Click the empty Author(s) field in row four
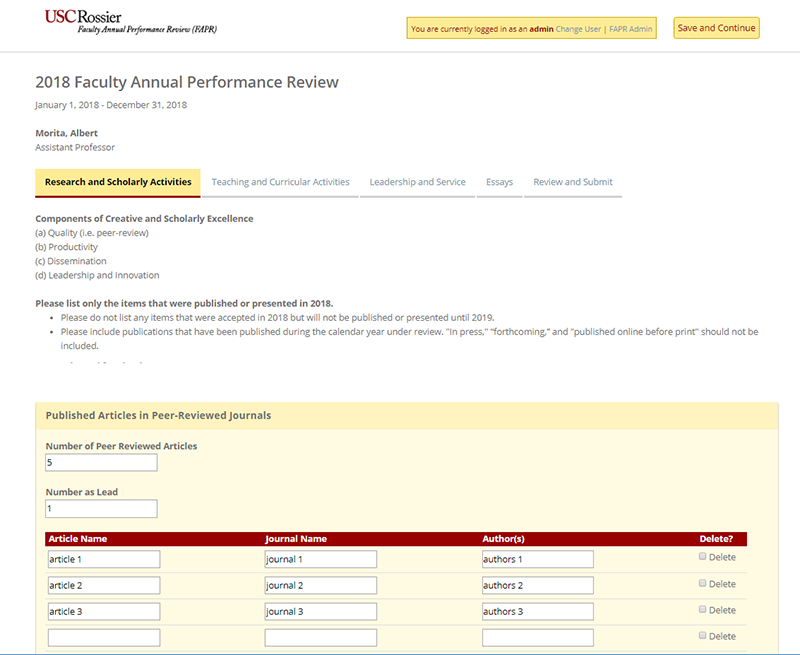Viewport: 800px width, 655px height. [537, 637]
